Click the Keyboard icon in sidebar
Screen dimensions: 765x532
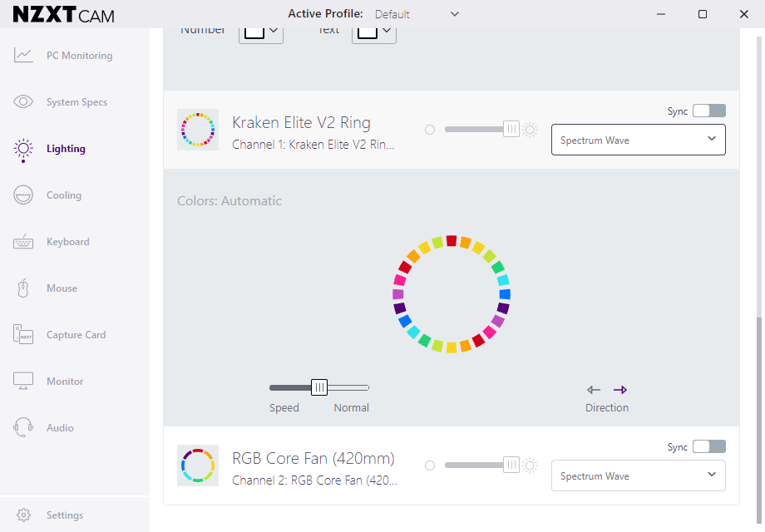pyautogui.click(x=23, y=242)
